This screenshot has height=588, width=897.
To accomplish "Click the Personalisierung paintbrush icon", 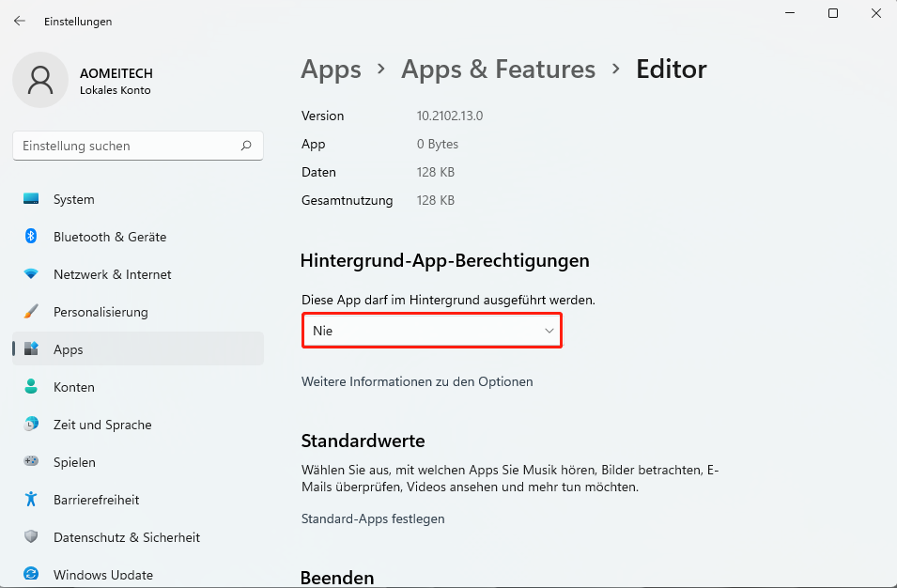I will 31,312.
